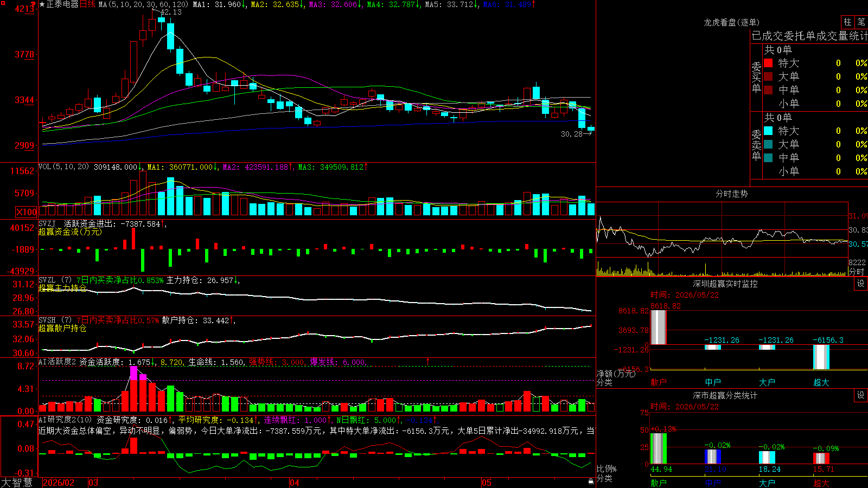Click the 04 month marker on timeline
Viewport: 868px width, 488px height.
coord(295,483)
